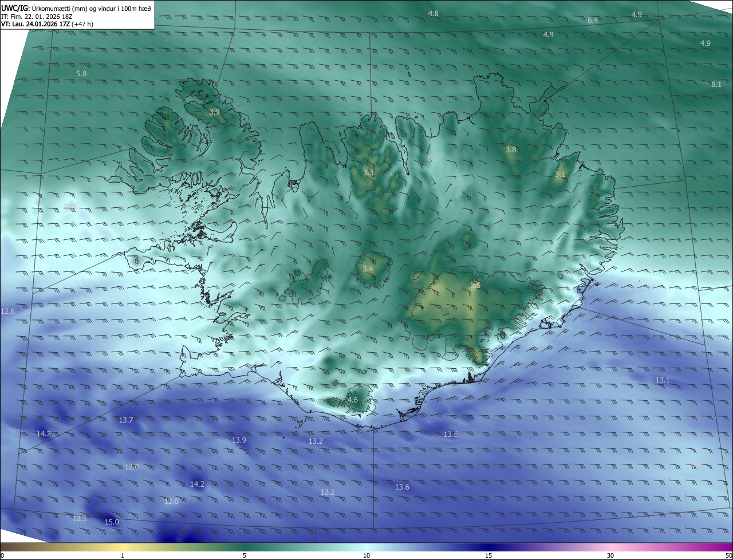Viewport: 733px width, 560px height.
Task: Click the 12.6 value at the left edge
Action: point(8,311)
